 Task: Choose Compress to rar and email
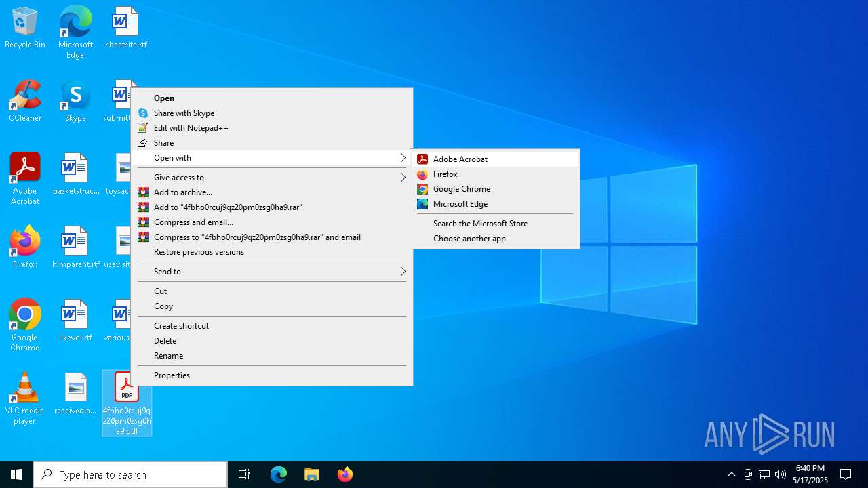(272, 237)
